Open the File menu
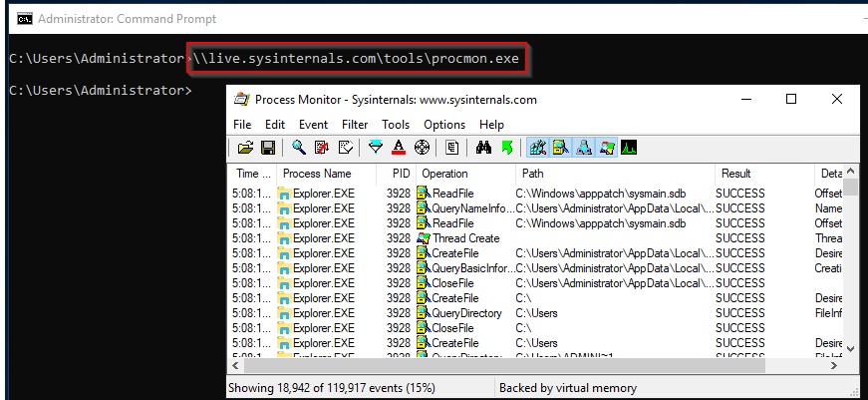This screenshot has width=868, height=400. [242, 125]
